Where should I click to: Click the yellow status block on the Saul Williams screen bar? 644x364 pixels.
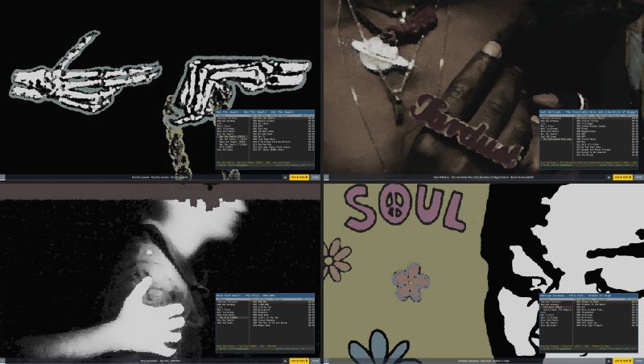click(x=622, y=177)
